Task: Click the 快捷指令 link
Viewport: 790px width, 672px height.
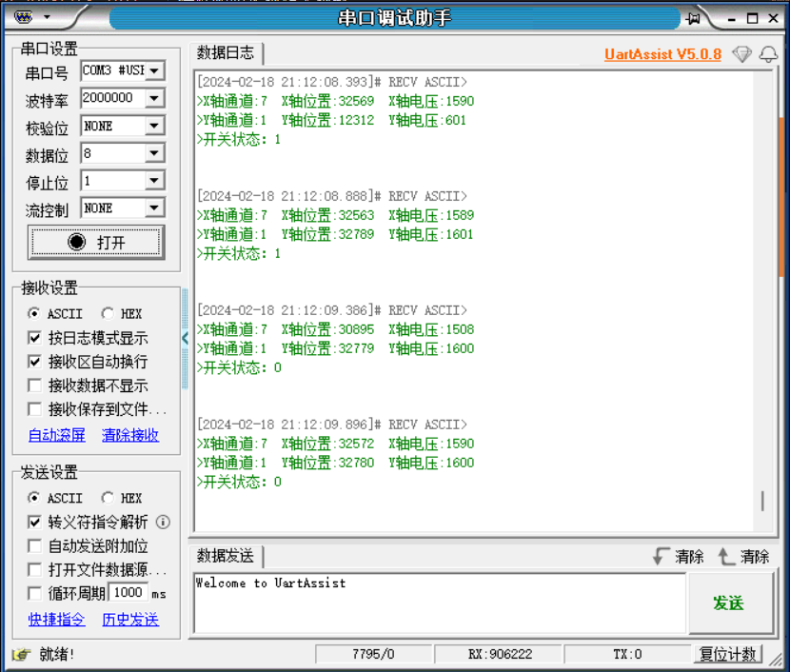Action: 56,620
